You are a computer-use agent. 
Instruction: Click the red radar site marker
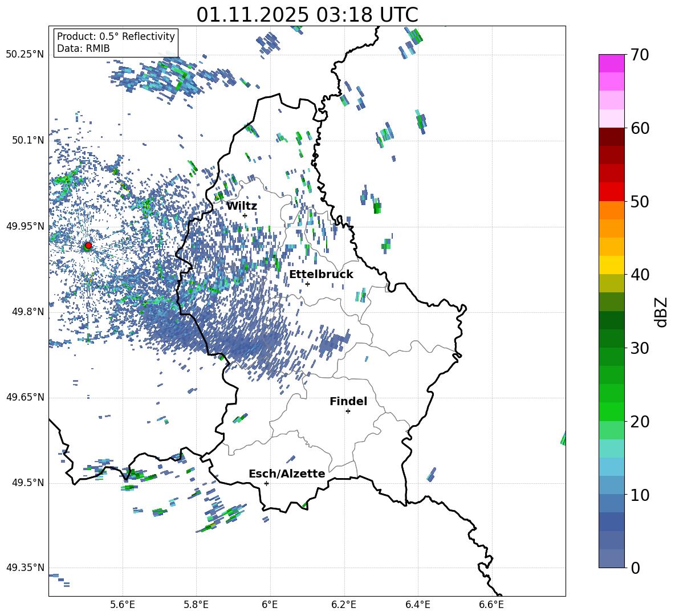pos(88,246)
